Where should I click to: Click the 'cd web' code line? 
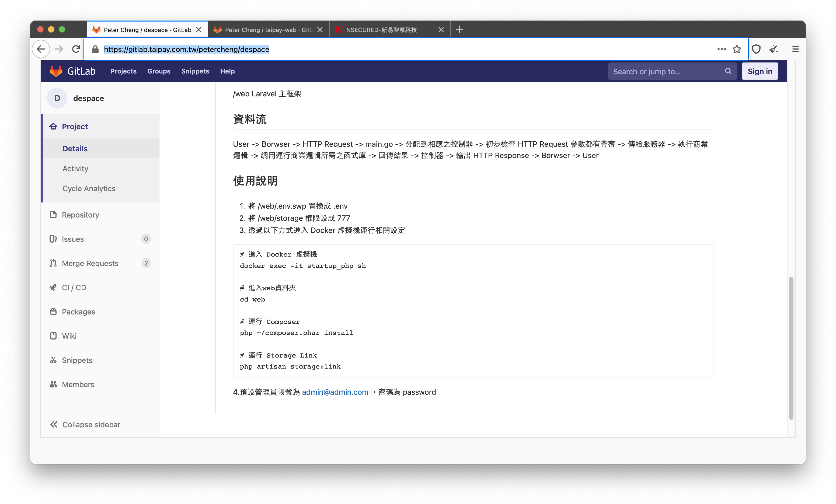click(252, 299)
